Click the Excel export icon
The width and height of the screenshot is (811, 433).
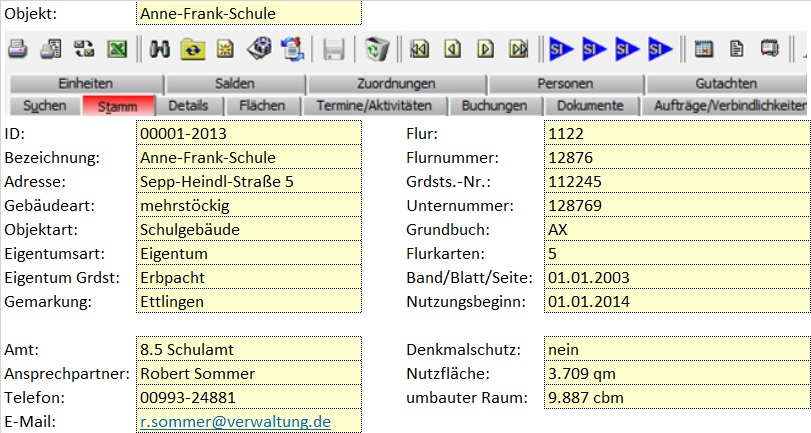pos(117,48)
